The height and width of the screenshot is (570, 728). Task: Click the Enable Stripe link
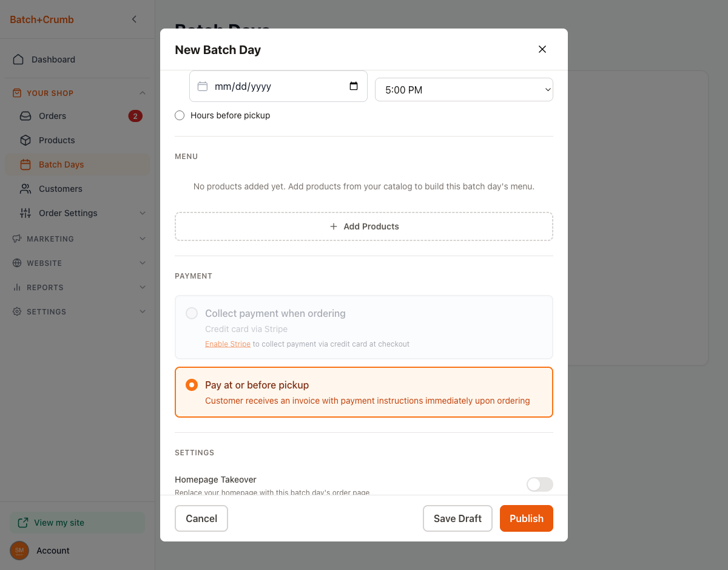227,344
